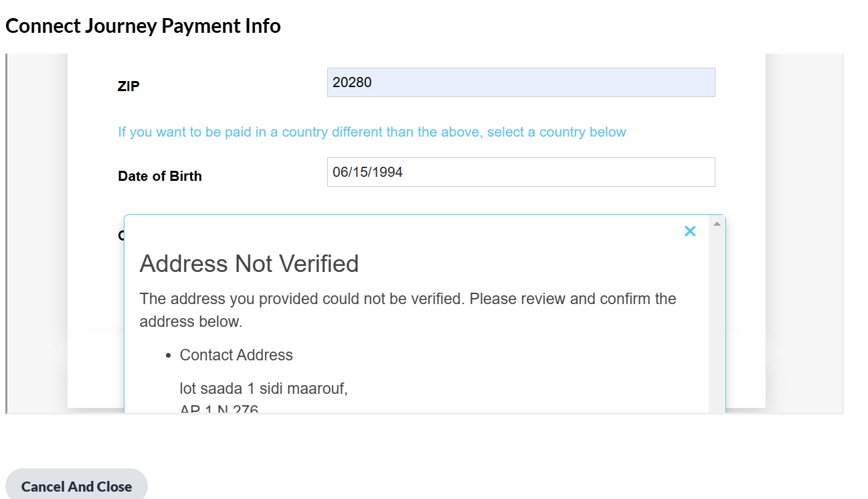The image size is (868, 499).
Task: Click the partially hidden label left of dialog
Action: (x=120, y=235)
